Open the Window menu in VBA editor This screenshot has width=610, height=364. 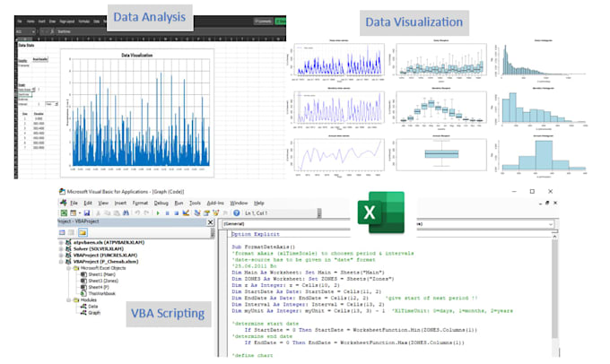tap(239, 203)
